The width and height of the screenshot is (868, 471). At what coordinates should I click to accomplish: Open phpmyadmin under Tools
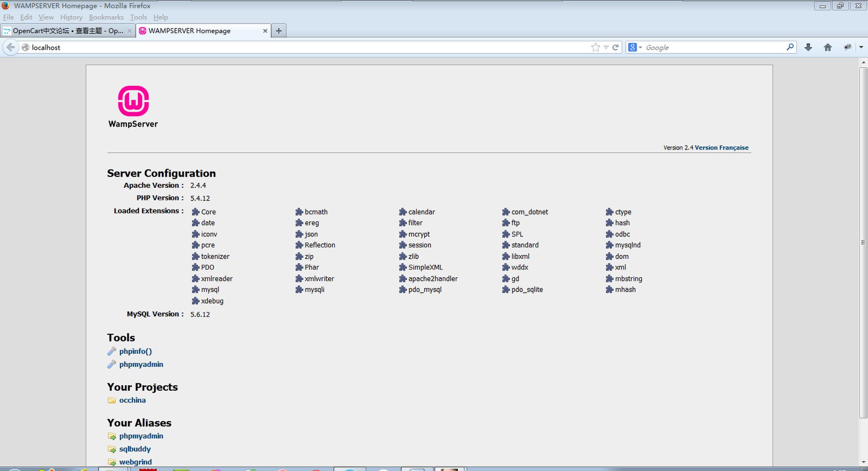point(141,364)
